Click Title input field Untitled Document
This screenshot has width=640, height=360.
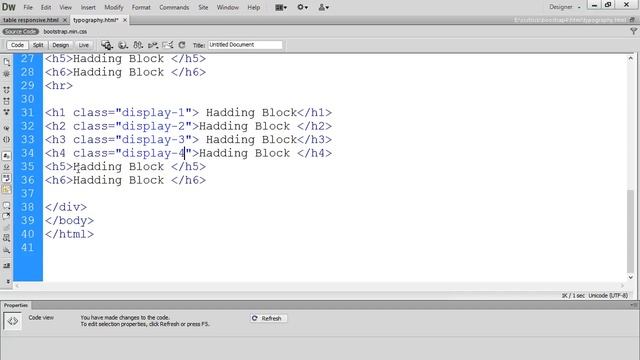tap(245, 45)
